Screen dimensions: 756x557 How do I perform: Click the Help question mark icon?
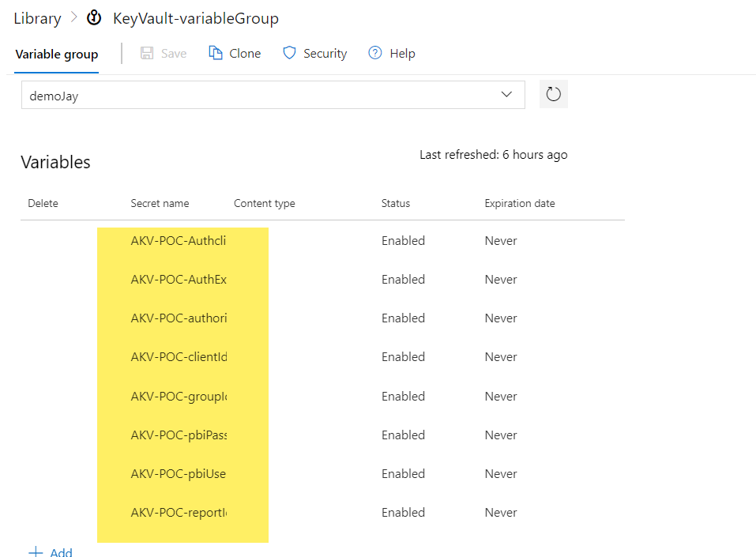[x=374, y=53]
